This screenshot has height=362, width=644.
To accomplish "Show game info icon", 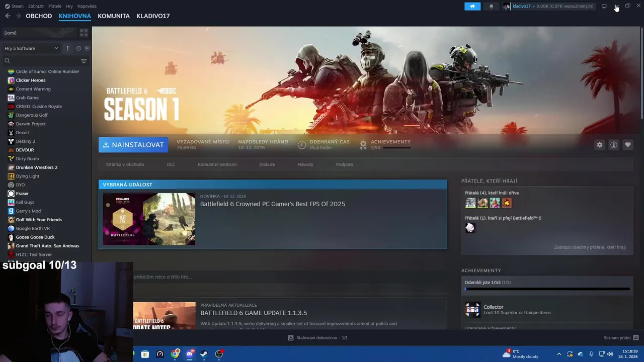I will point(613,145).
